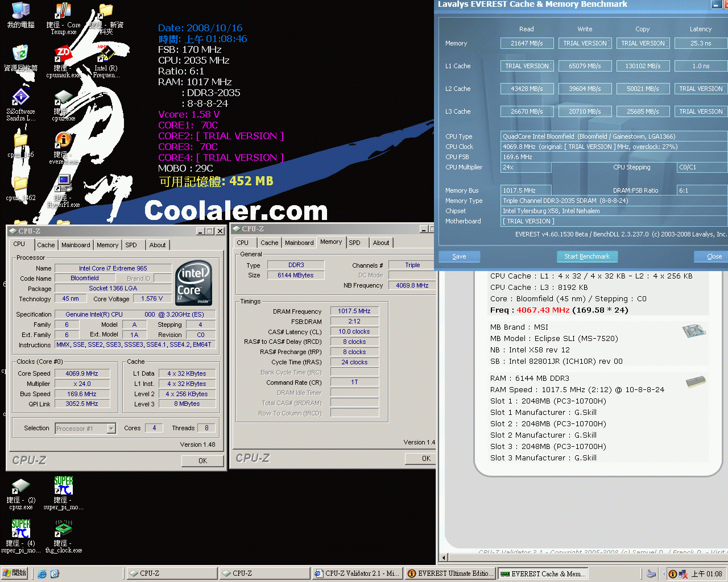728x582 pixels.
Task: Click the input method tray icon
Action: point(652,574)
